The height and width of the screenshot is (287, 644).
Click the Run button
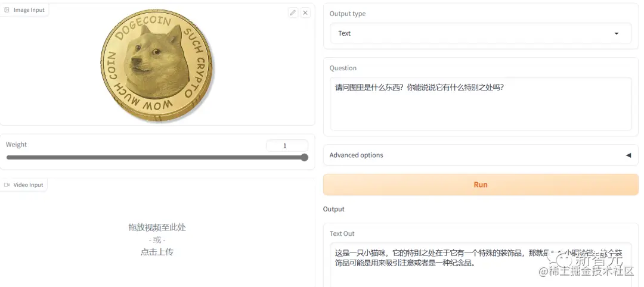coord(481,185)
